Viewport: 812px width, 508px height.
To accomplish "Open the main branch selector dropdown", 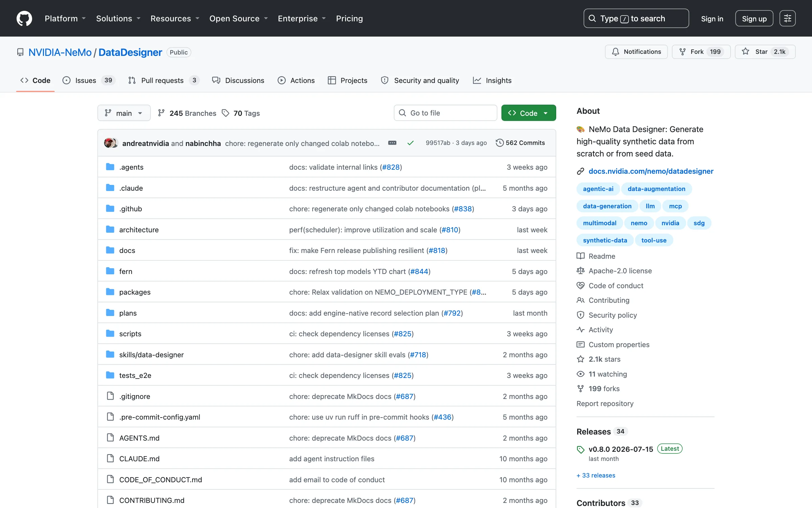I will tap(124, 113).
